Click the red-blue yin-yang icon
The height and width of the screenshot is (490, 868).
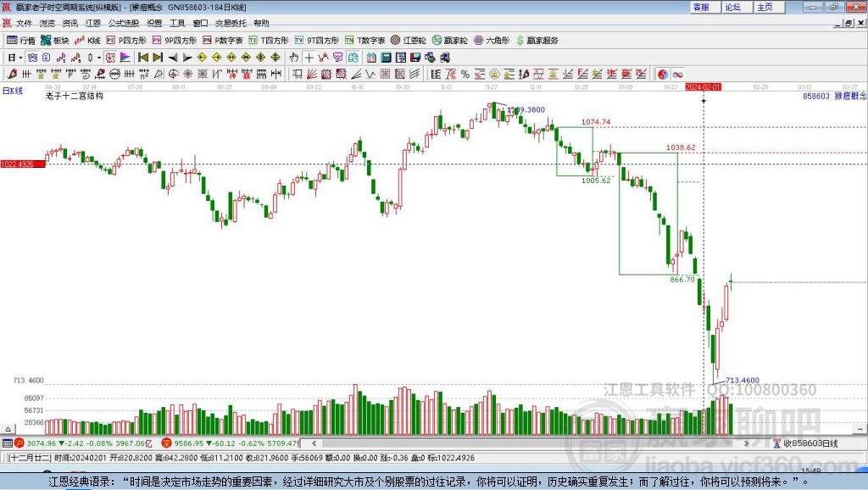tap(663, 74)
